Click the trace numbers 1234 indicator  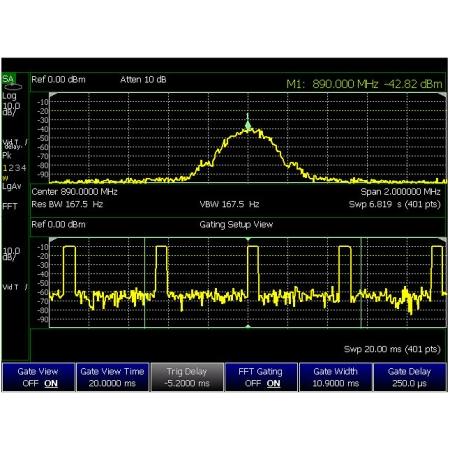pyautogui.click(x=14, y=168)
